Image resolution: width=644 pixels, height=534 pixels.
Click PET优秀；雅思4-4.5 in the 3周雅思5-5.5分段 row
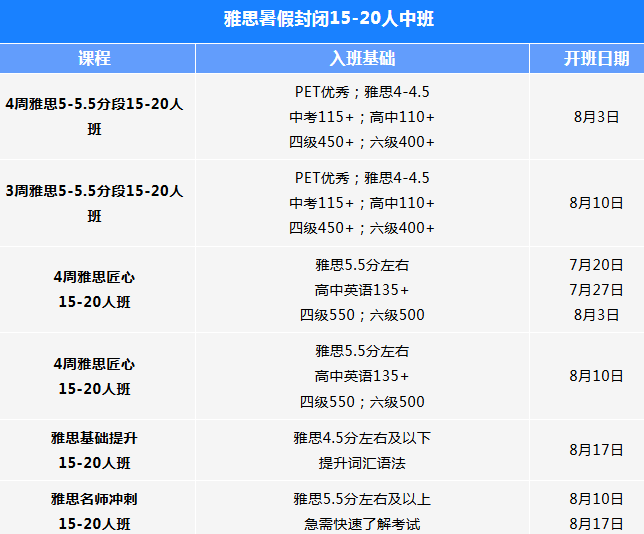[362, 178]
